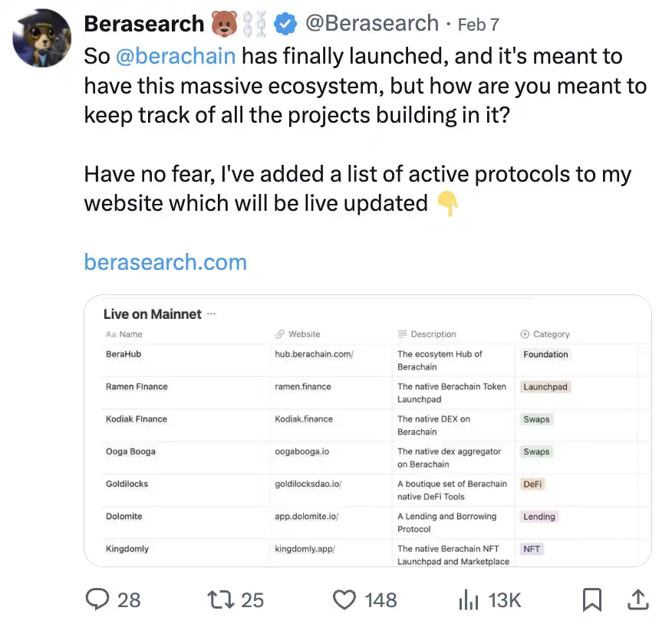Click the three-dot menu beside Live on Mainnet

[212, 314]
